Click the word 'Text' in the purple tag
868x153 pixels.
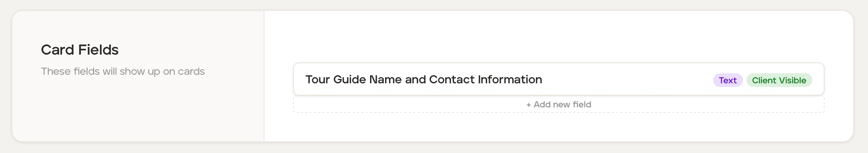coord(728,80)
